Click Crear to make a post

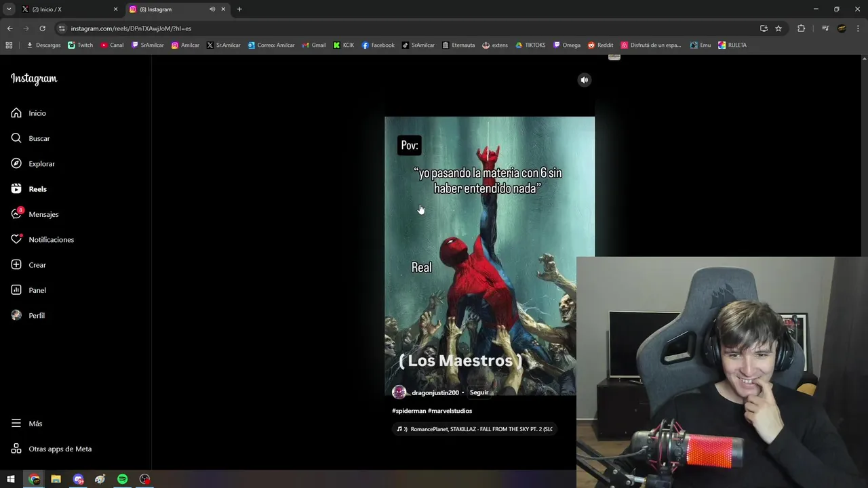pyautogui.click(x=28, y=265)
